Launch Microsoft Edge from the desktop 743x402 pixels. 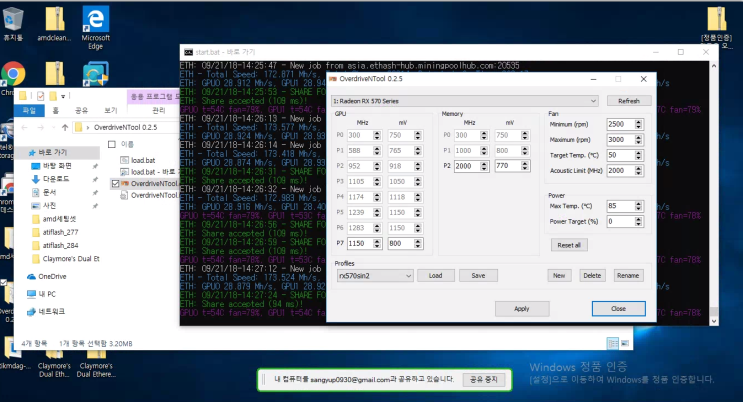point(95,27)
